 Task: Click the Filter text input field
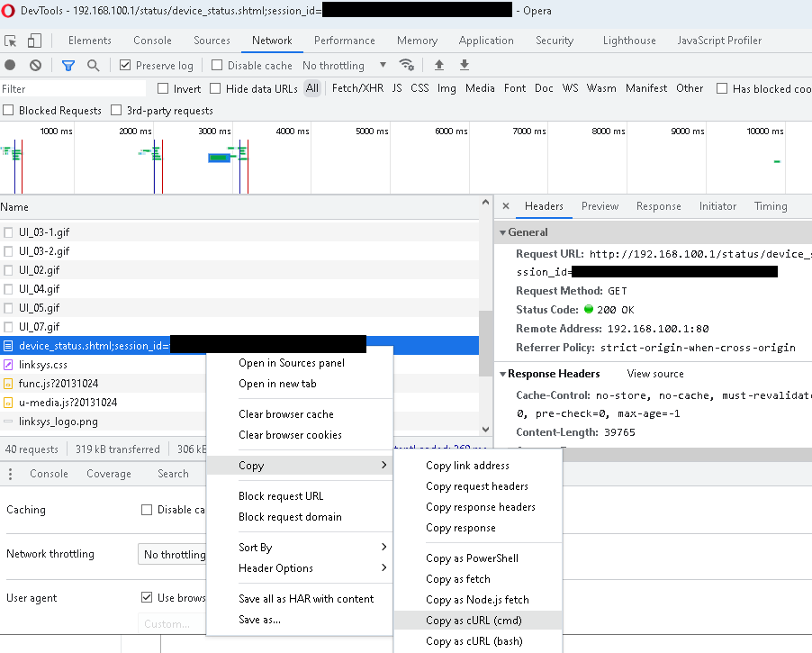click(72, 89)
